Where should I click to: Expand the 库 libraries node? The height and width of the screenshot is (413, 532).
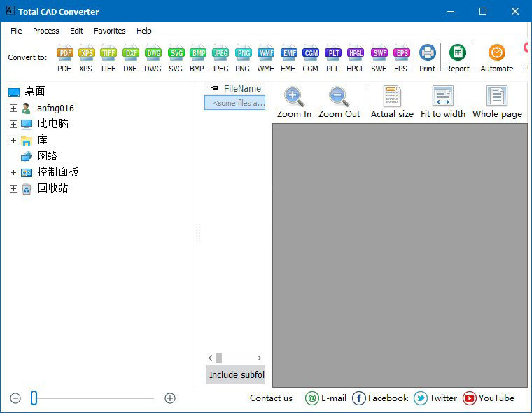pyautogui.click(x=13, y=140)
